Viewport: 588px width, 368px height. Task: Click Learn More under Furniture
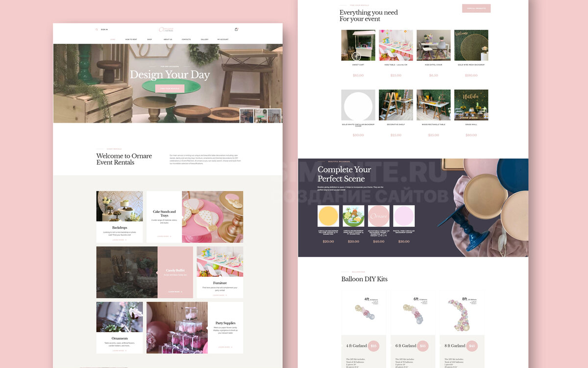(x=220, y=295)
